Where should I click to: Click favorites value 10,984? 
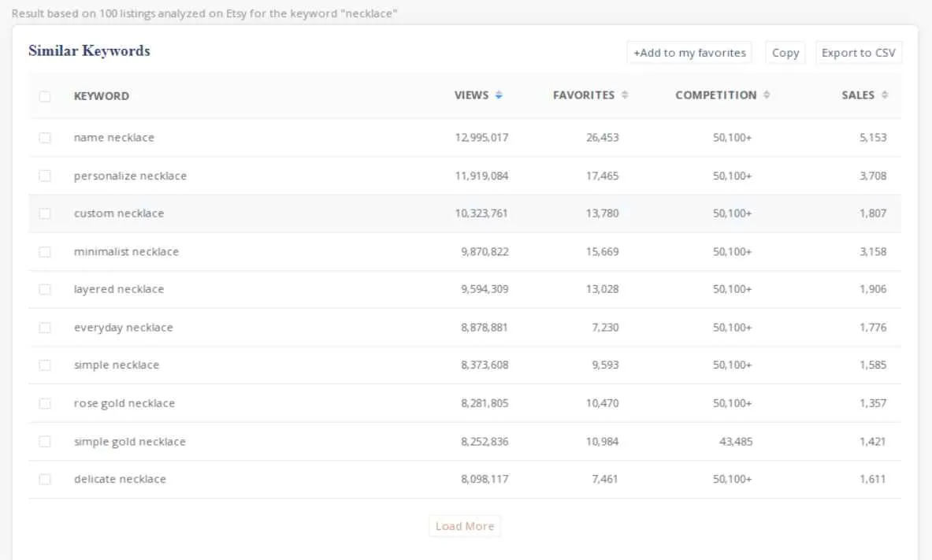point(602,442)
